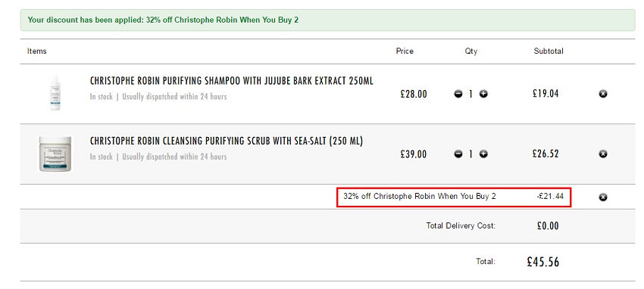
Task: Click the scrub quantity value 1
Action: (x=471, y=154)
